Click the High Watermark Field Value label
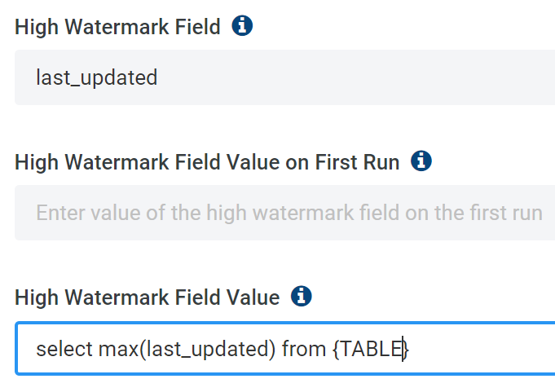555x392 pixels. (147, 297)
